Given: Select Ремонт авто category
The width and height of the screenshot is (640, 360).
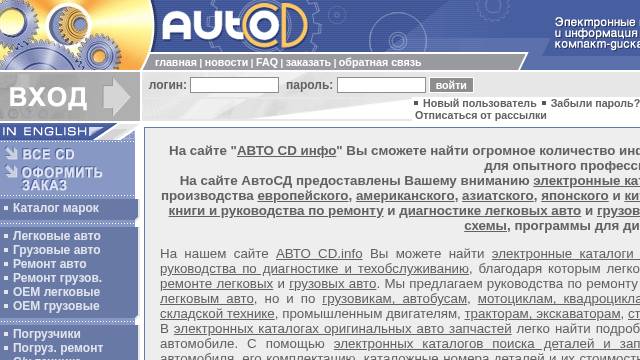Looking at the screenshot, I should 49,264.
